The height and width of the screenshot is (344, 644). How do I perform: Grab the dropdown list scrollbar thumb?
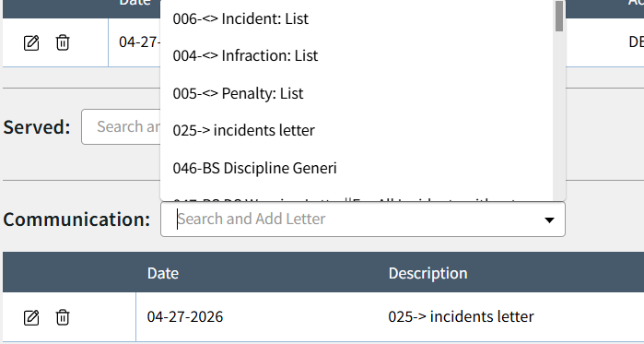[559, 16]
